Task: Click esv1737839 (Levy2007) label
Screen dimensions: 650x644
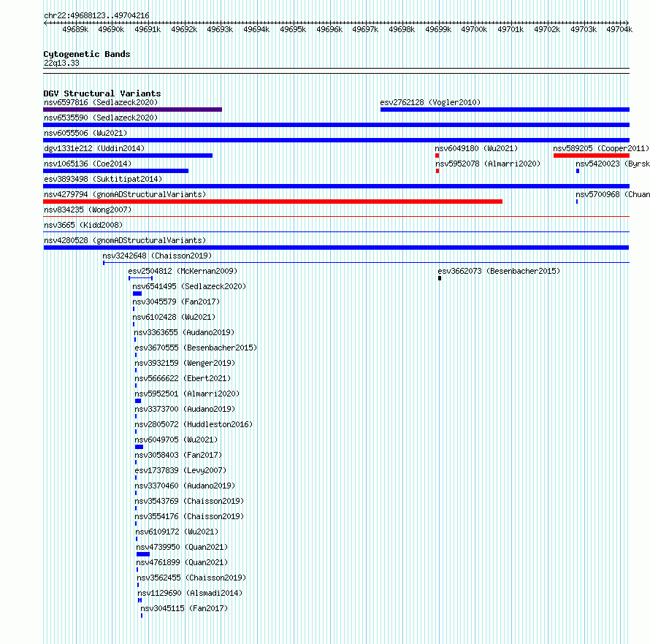Action: [180, 470]
